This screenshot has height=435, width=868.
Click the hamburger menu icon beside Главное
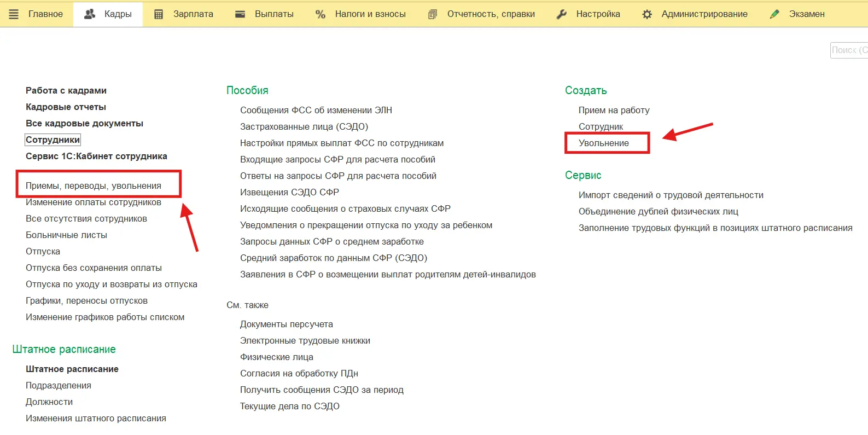[x=14, y=14]
